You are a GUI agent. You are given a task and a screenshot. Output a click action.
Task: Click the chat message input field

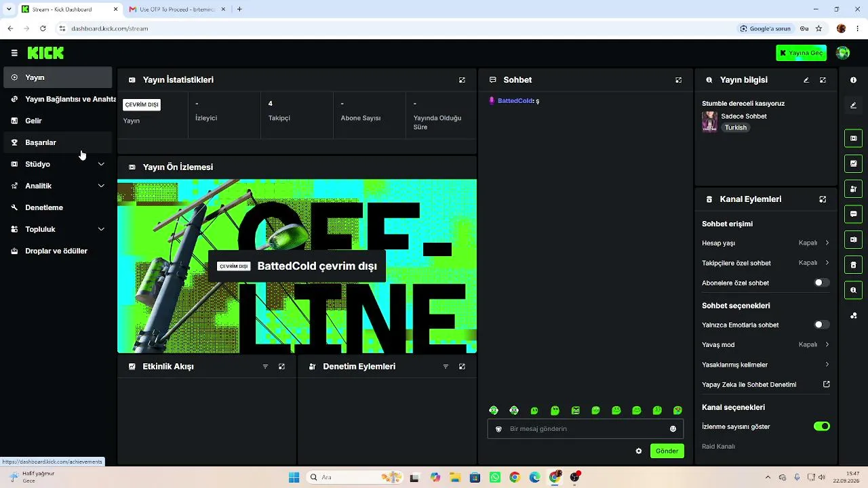tap(585, 429)
